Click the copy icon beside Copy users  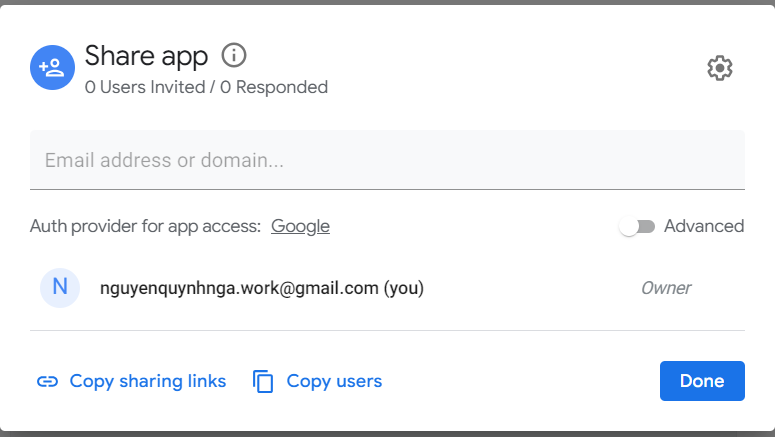click(x=263, y=381)
